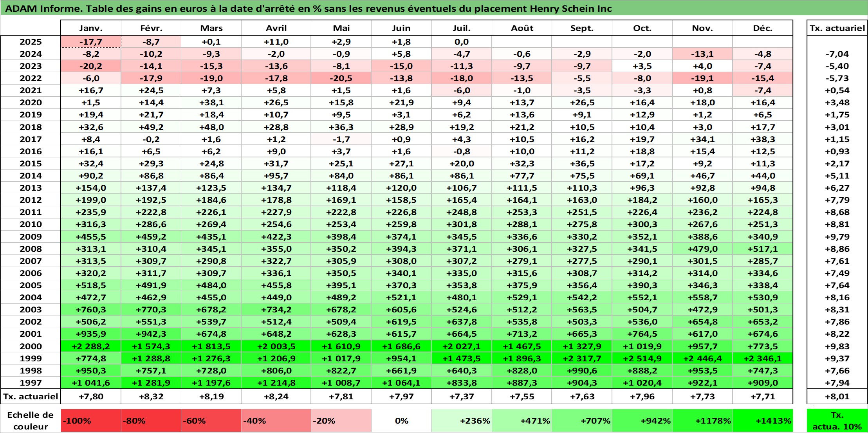This screenshot has width=868, height=433.
Task: Click the cell value +2 514,9 for Oct. 1999
Action: pos(642,358)
